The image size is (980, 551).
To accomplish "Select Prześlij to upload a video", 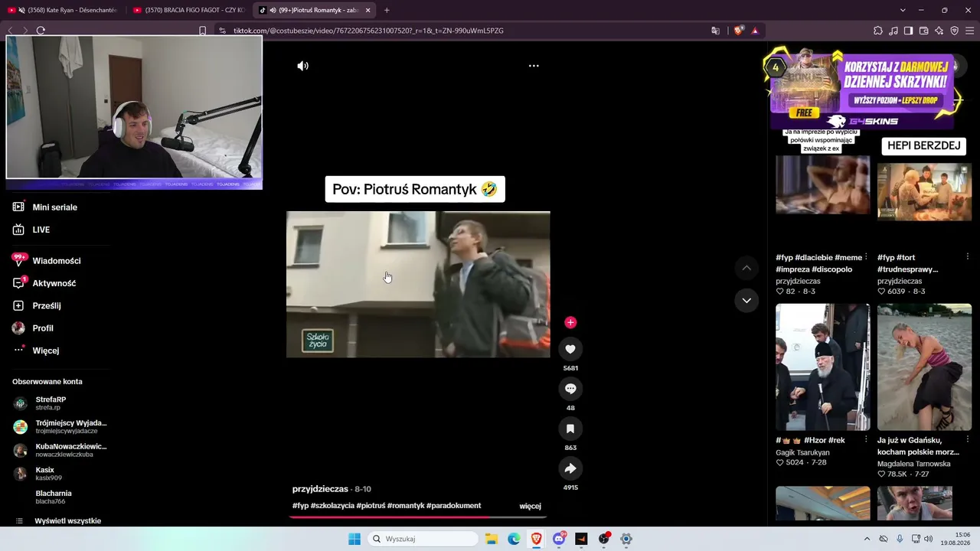I will [x=37, y=305].
